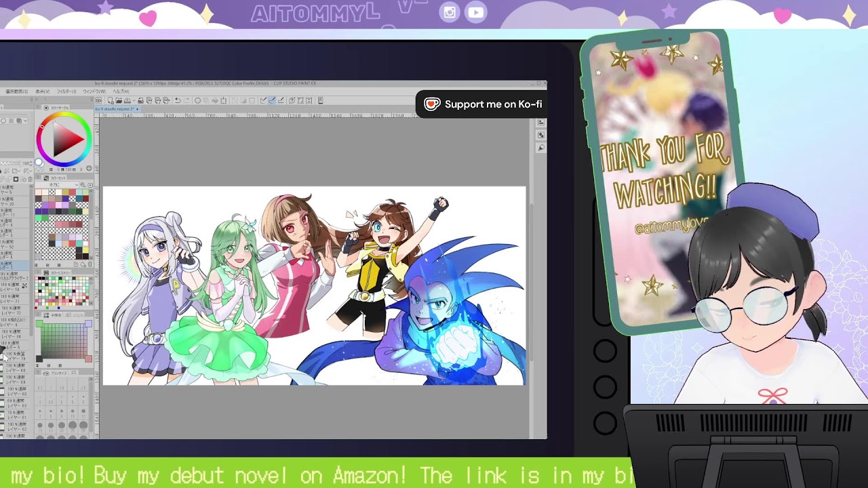Toggle the highlighted Snap to Special Ruler

pos(272,100)
